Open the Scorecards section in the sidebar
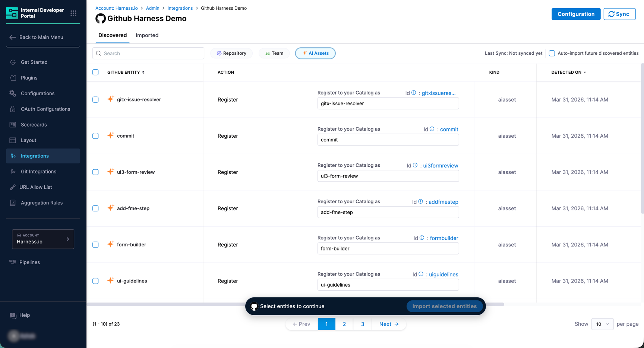This screenshot has height=348, width=644. (x=33, y=125)
